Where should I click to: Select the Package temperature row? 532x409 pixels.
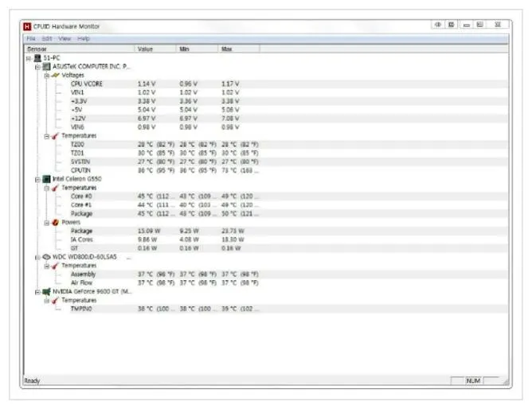[288, 214]
